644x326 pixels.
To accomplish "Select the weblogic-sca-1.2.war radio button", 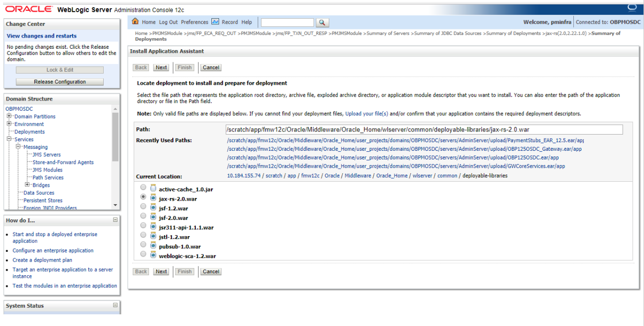I will (143, 254).
